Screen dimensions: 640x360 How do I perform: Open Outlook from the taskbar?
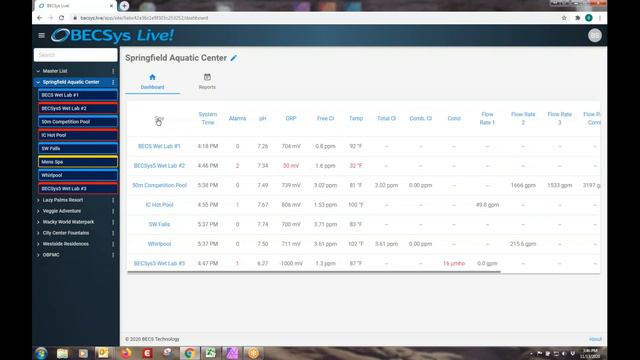point(103,353)
